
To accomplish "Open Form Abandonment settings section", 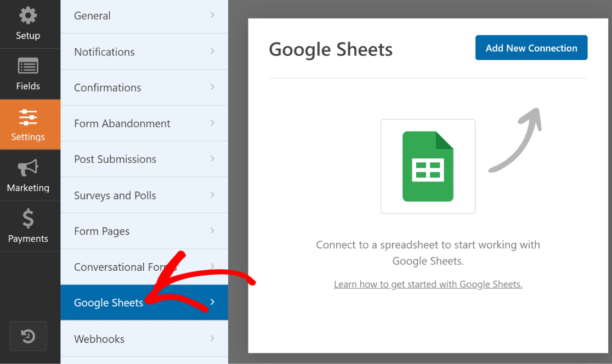I will pos(144,123).
